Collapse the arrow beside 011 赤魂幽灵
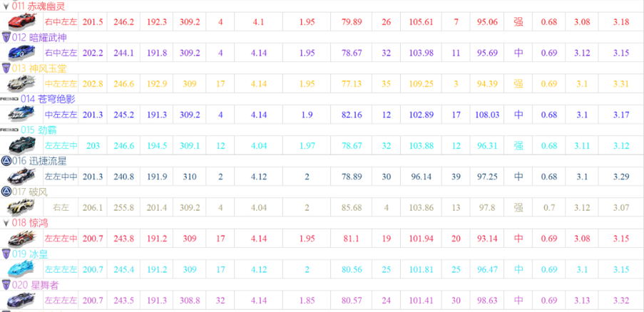Image resolution: width=644 pixels, height=312 pixels. click(x=6, y=6)
